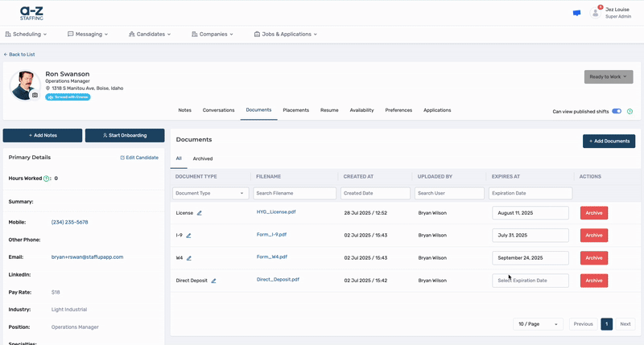This screenshot has width=644, height=345.
Task: Open the Ready to Work status dropdown
Action: pyautogui.click(x=609, y=76)
